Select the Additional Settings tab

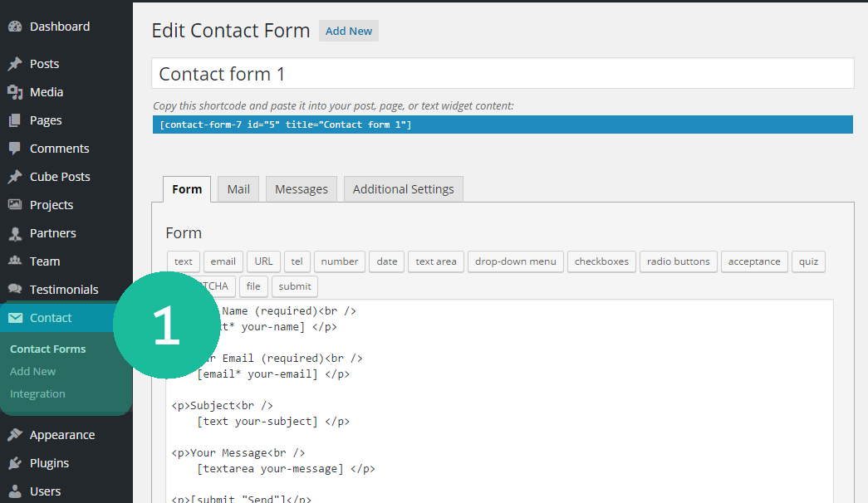pos(403,189)
